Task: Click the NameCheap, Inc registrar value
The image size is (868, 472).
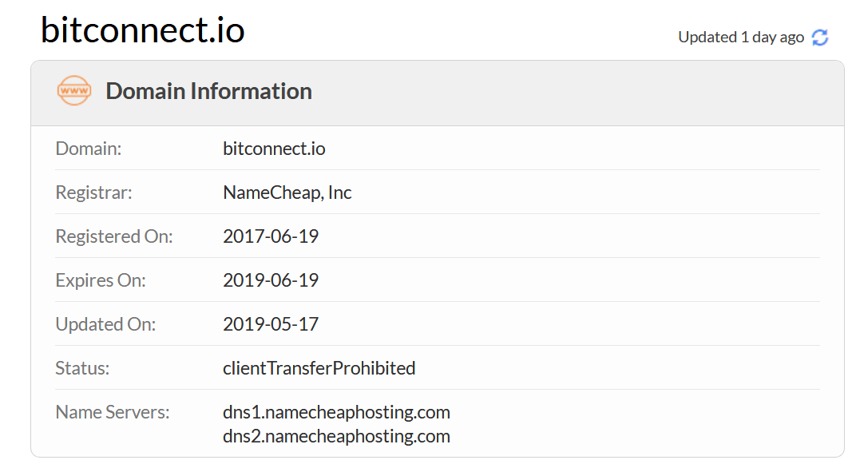Action: pos(287,192)
